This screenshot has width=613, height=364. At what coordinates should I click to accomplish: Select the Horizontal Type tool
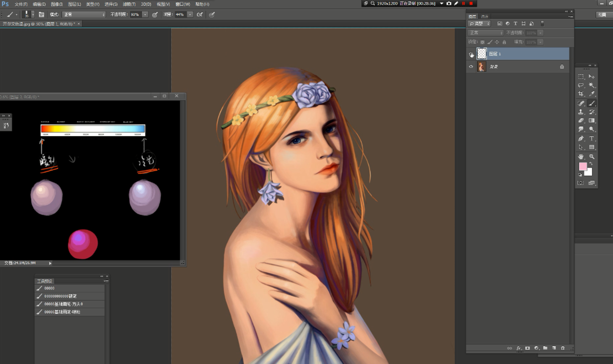[592, 138]
